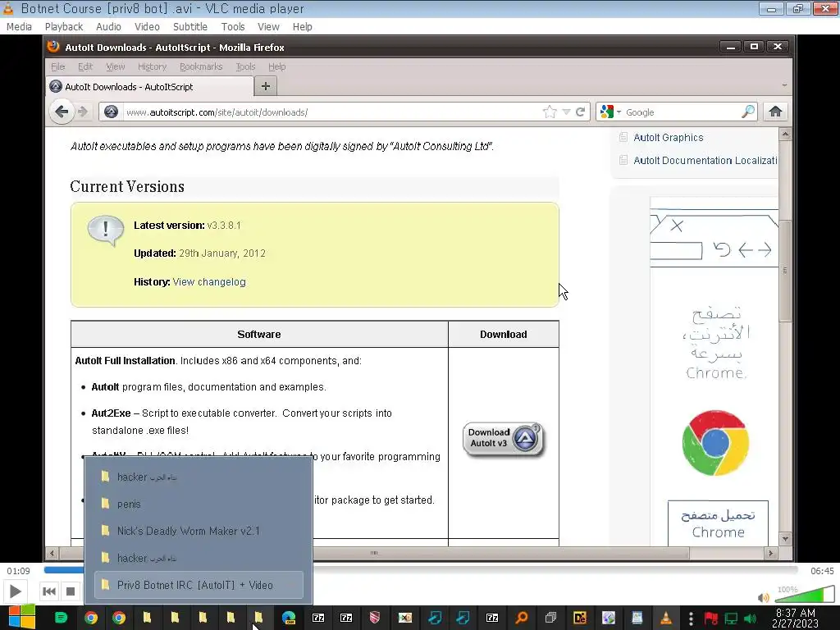Click the Arabic download Chrome ad button

tap(718, 523)
